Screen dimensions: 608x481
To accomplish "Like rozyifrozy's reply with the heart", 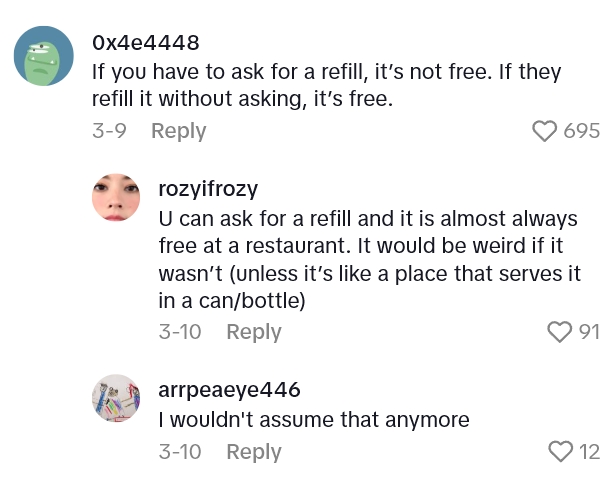I will pos(560,332).
